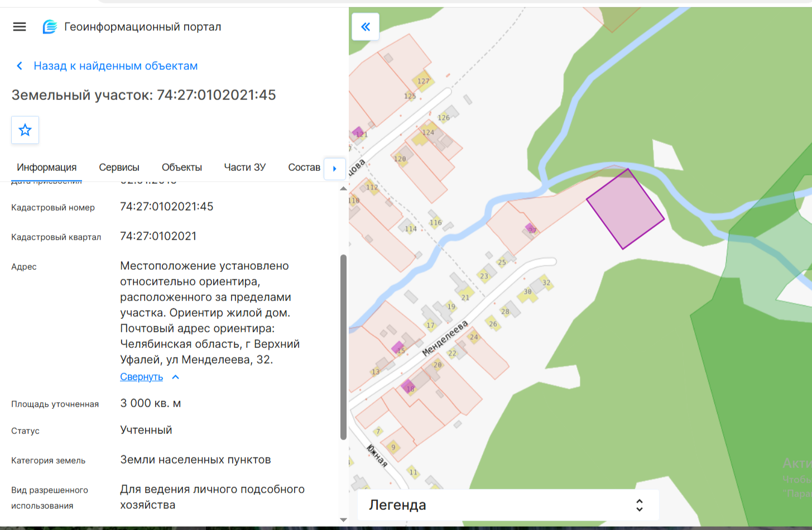Open the Части ЗУ tab
Image resolution: width=812 pixels, height=530 pixels.
coord(245,168)
